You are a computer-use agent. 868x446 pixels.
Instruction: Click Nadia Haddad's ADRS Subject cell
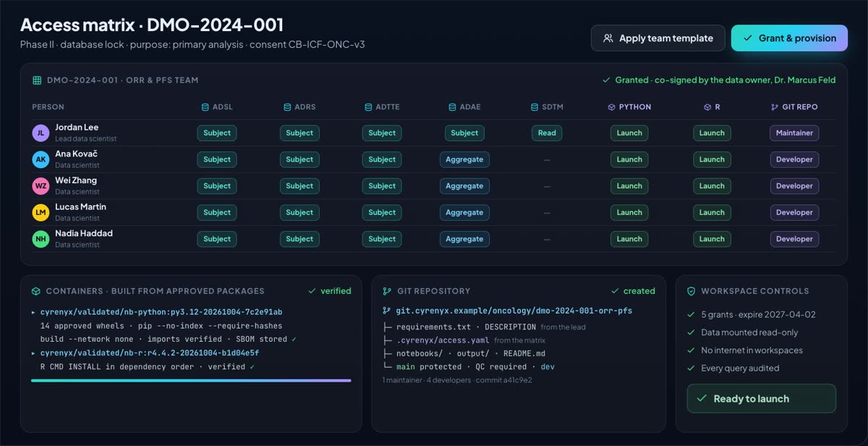[x=299, y=239]
